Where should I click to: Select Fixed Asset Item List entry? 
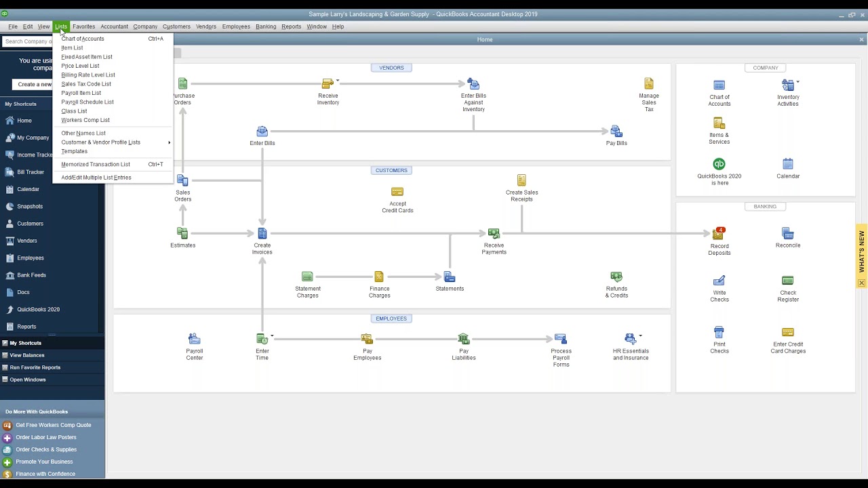click(x=113, y=57)
